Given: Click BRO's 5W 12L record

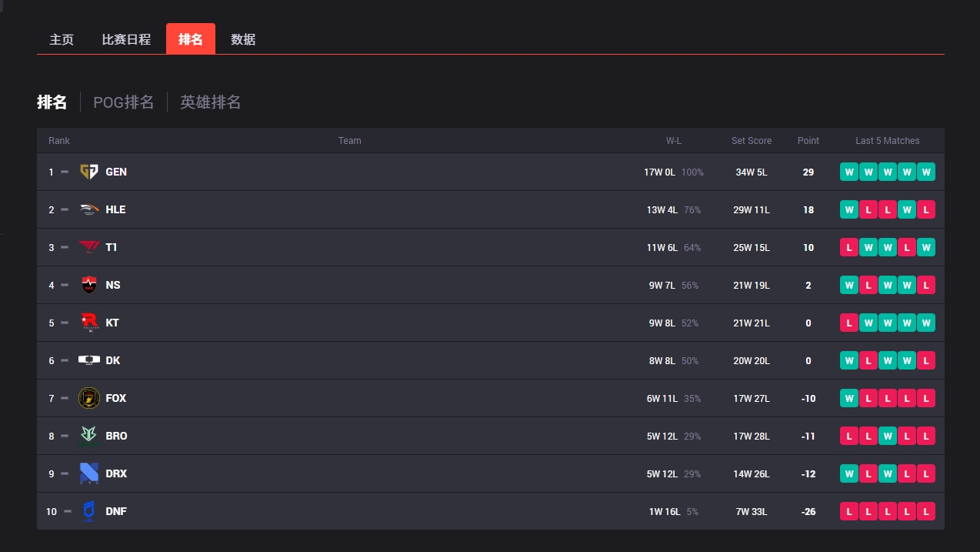Looking at the screenshot, I should click(x=662, y=437).
